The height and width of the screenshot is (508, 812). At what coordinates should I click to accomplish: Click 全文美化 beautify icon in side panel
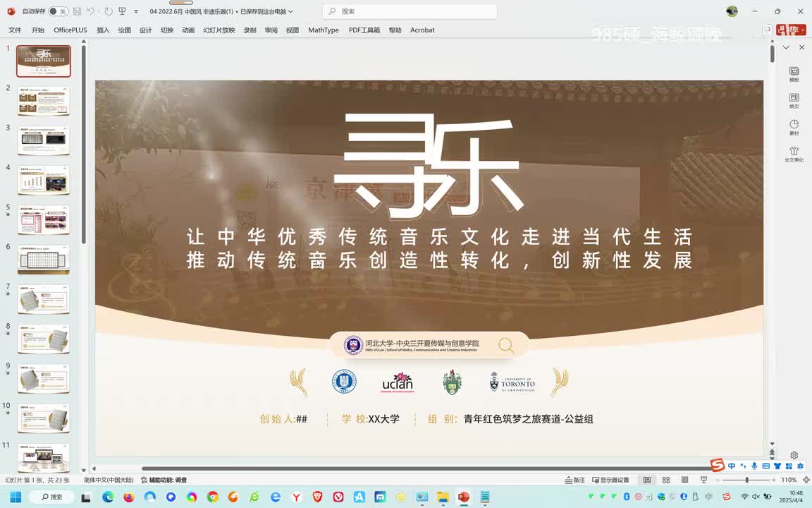tap(794, 154)
